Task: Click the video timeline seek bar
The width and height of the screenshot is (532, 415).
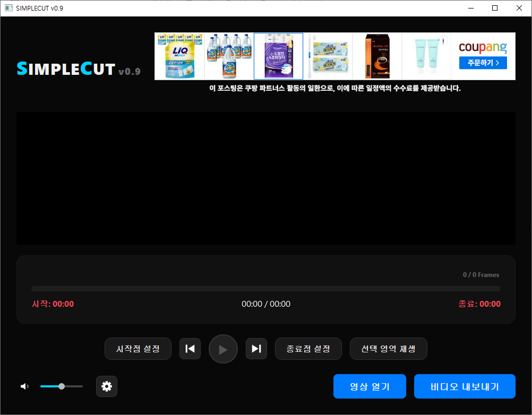Action: pyautogui.click(x=265, y=289)
